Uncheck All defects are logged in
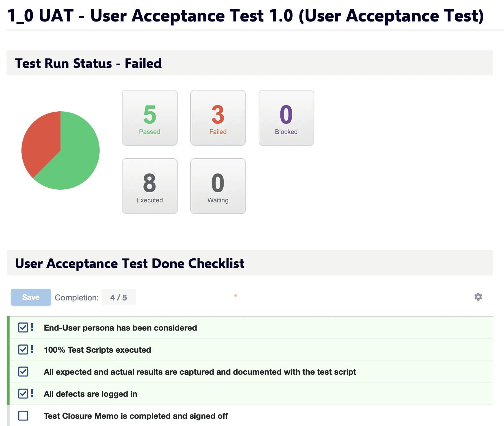 click(x=23, y=394)
